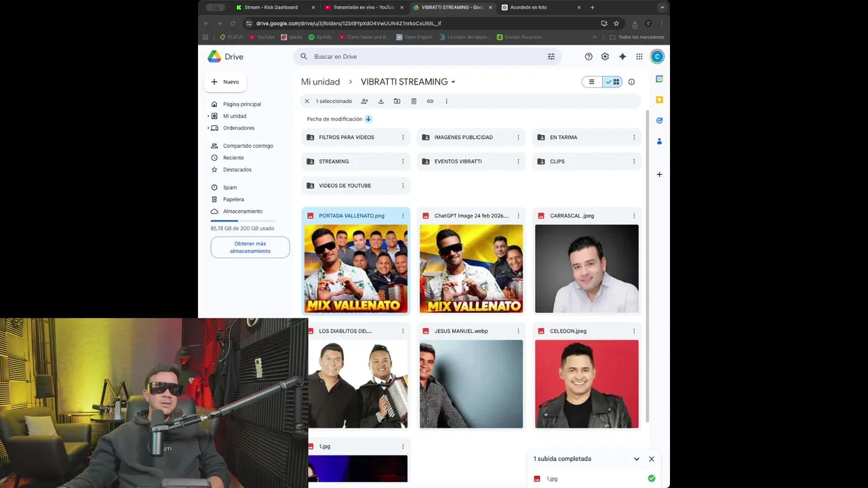The height and width of the screenshot is (488, 868).
Task: Select MIX VALLENATO thumbnail of ChatGPT Image
Action: (471, 269)
